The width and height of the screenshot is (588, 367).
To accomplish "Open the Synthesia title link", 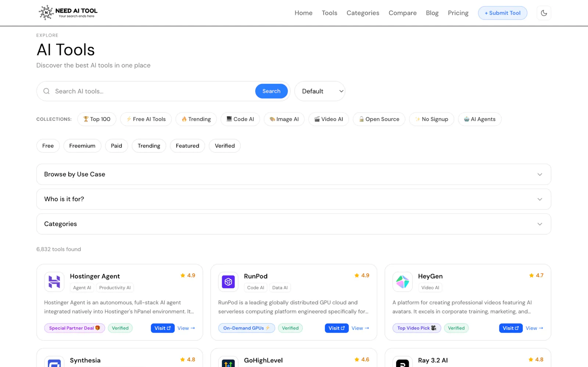I will (85, 360).
